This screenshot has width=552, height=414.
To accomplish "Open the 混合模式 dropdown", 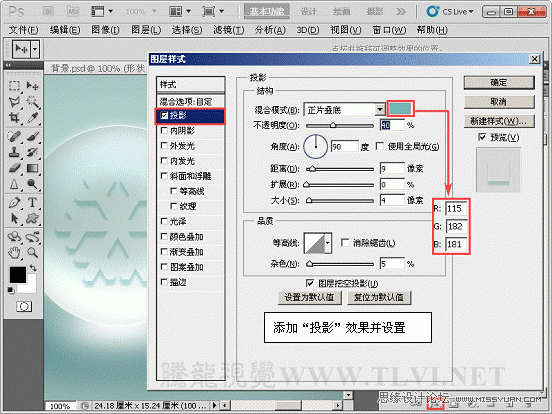I will click(x=380, y=110).
